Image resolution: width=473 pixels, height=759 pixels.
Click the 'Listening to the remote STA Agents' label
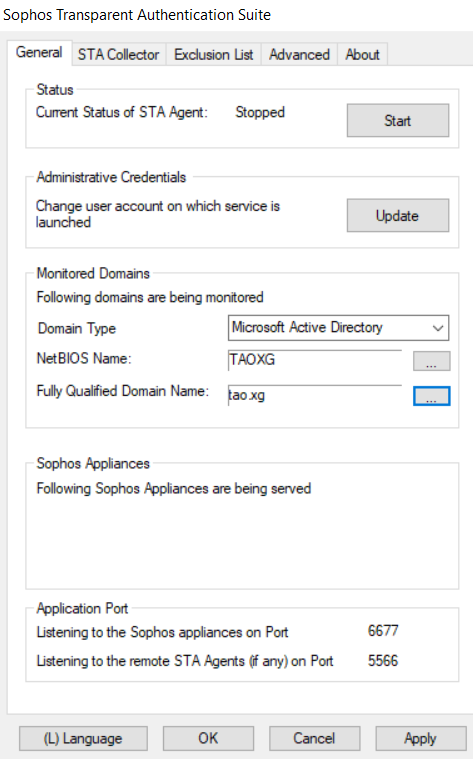pyautogui.click(x=185, y=661)
